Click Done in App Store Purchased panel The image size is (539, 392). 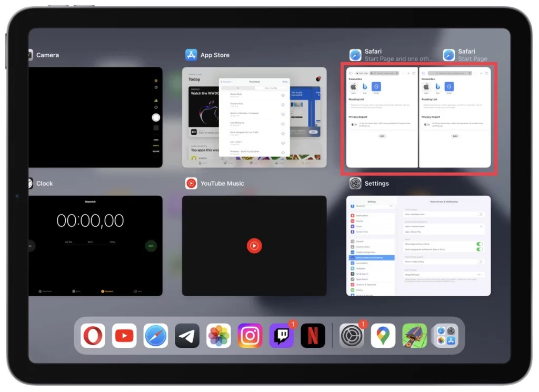tap(285, 82)
